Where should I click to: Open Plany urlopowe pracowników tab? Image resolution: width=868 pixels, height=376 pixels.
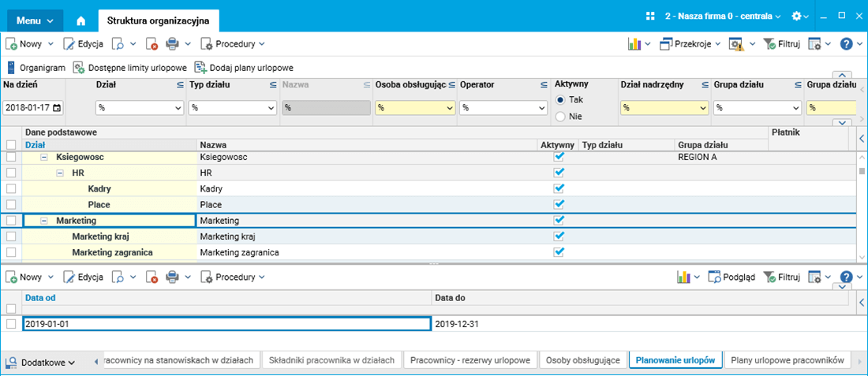pyautogui.click(x=788, y=360)
